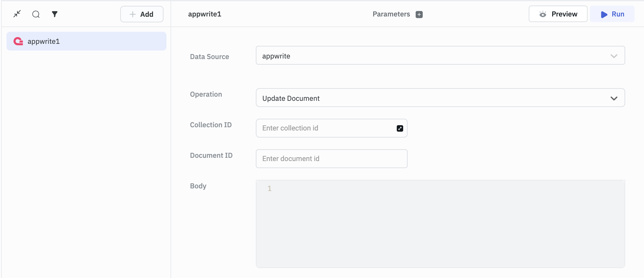
Task: Open query search with the magnifier icon
Action: (36, 14)
